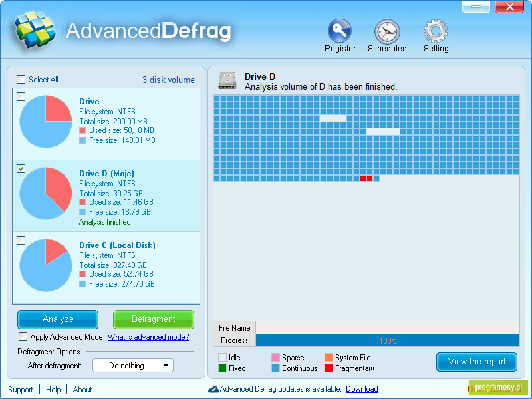Click the View the report button
The width and height of the screenshot is (532, 399).
(x=477, y=362)
